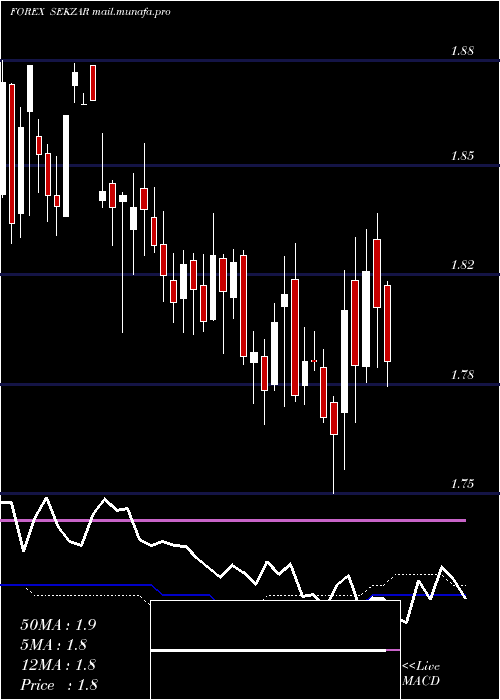Click the '<<Live MACD' label
Viewport: 500px width, 700px height.
coord(421,674)
